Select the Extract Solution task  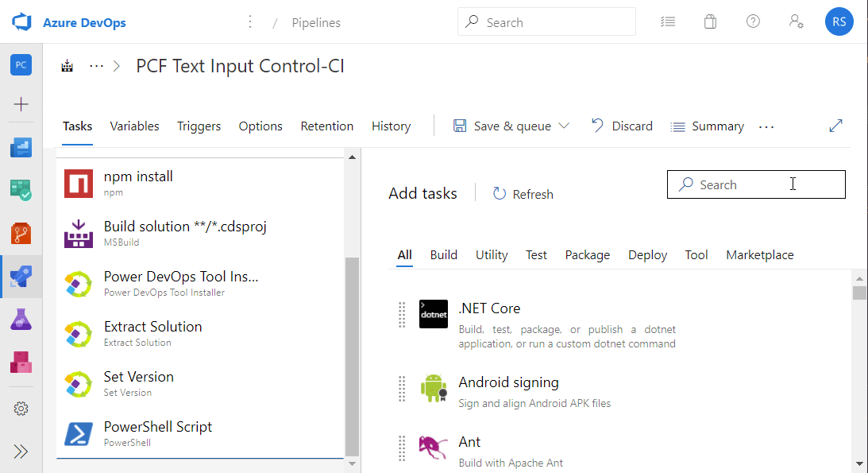pyautogui.click(x=200, y=334)
